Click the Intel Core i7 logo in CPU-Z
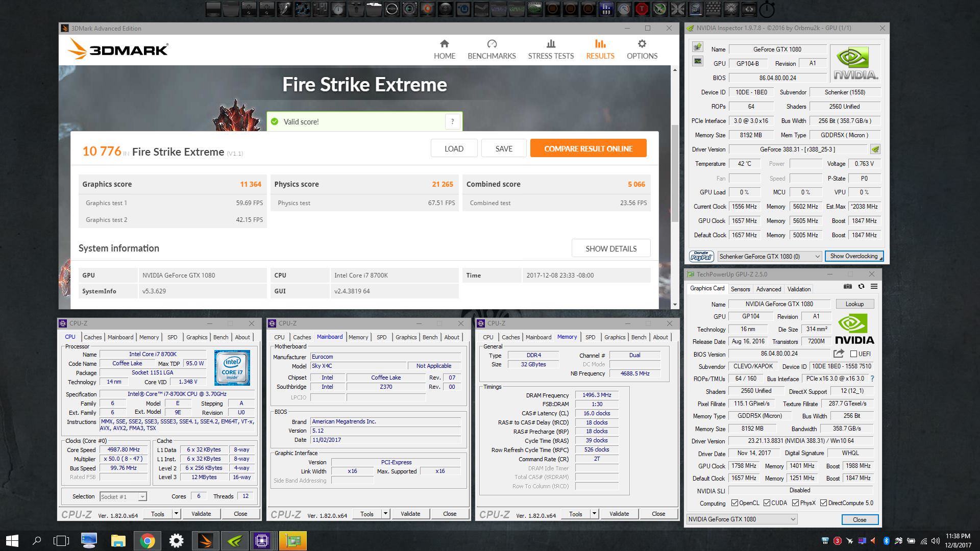980x551 pixels. (x=232, y=368)
